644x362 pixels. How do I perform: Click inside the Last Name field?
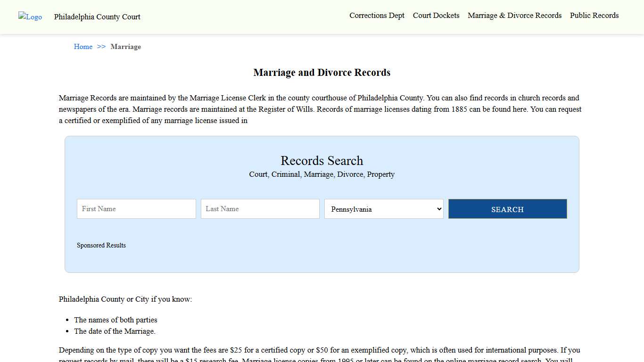pos(260,209)
